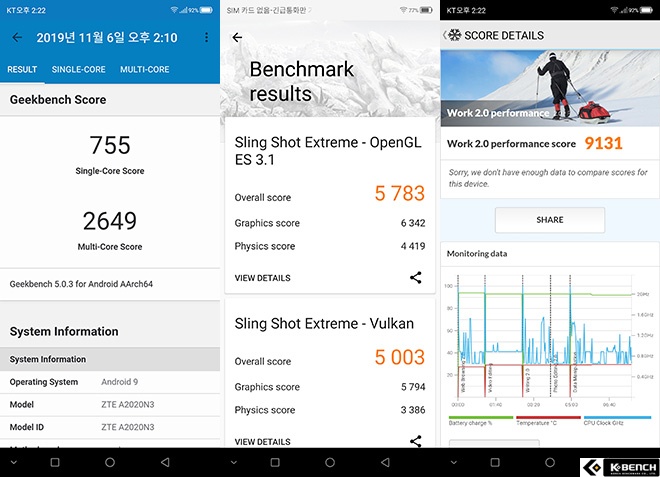660x477 pixels.
Task: Tap battery icon in 3DMark status bar
Action: pyautogui.click(x=426, y=10)
